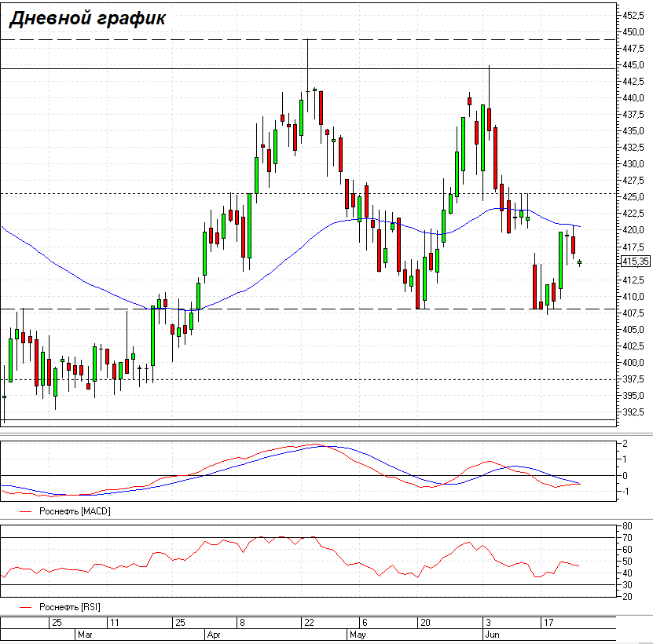The height and width of the screenshot is (644, 653).
Task: Click the MACD axis value 2
Action: tap(625, 444)
